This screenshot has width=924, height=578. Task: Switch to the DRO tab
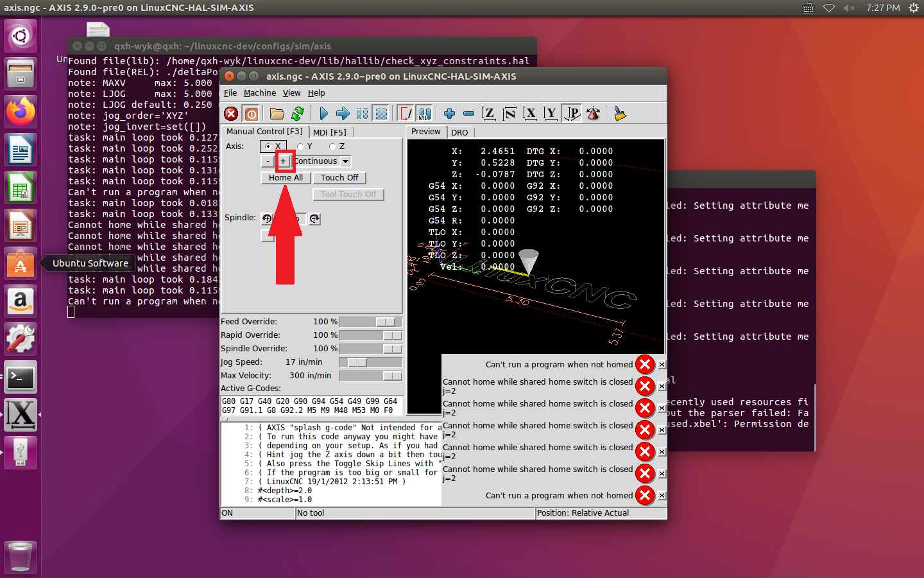click(459, 132)
